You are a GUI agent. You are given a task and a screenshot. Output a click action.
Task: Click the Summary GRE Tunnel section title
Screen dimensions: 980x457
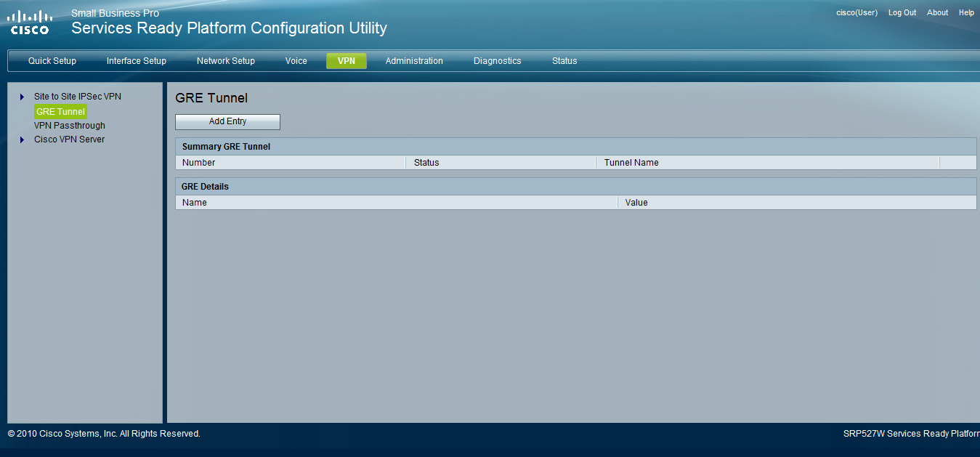point(226,147)
